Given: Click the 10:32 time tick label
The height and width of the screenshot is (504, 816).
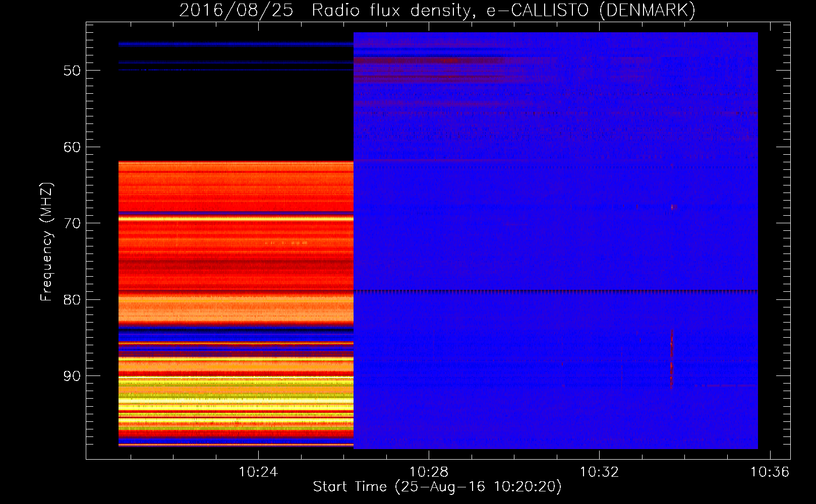Looking at the screenshot, I should click(599, 472).
